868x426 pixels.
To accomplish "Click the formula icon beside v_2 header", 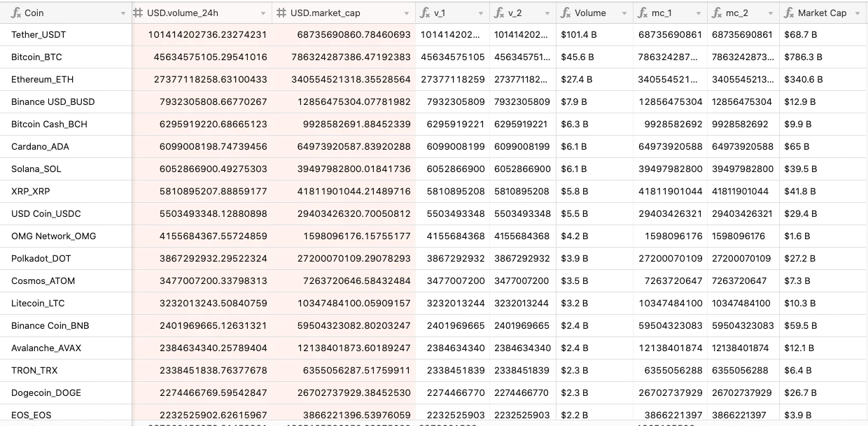I will 498,13.
